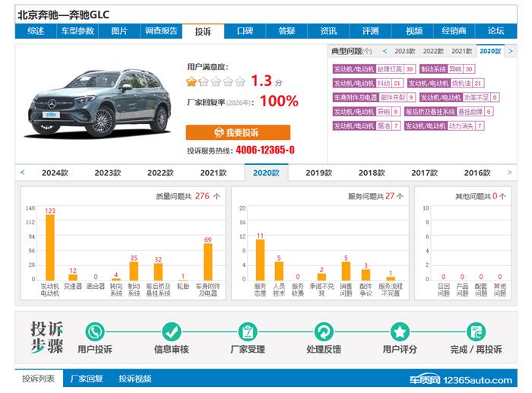The image size is (532, 393).
Task: Click the 用户评分 star step icon
Action: (400, 331)
